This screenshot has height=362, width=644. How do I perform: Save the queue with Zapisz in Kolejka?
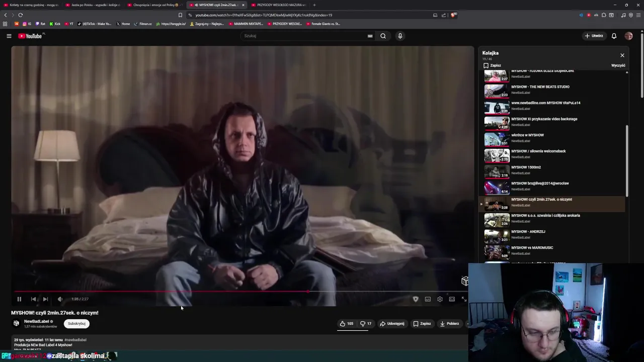pos(492,65)
